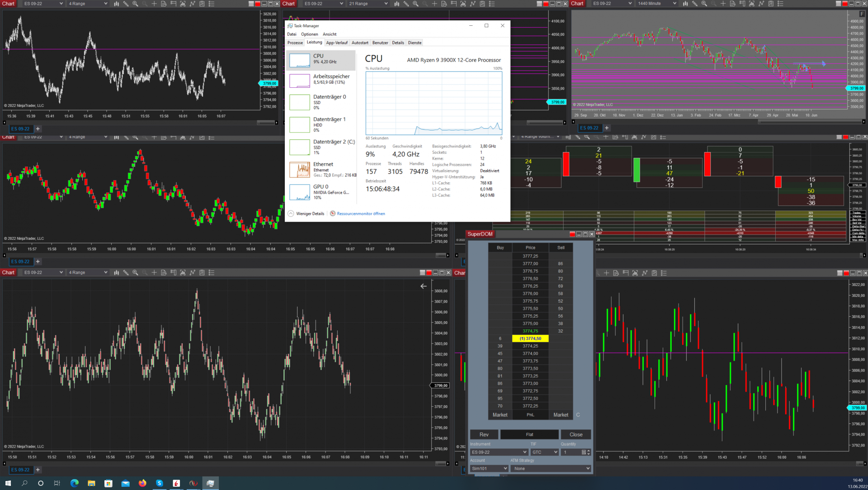Open quantity calculator icon in SuperDOM

[584, 452]
